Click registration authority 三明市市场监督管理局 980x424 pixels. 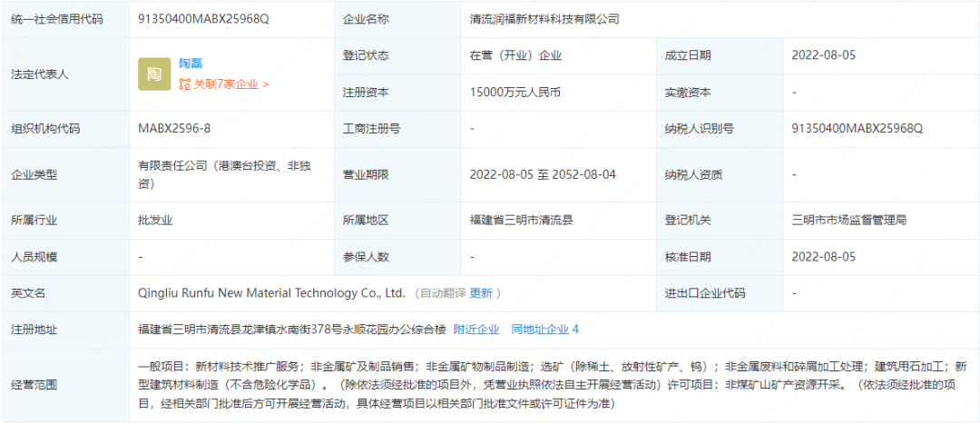[x=849, y=221]
